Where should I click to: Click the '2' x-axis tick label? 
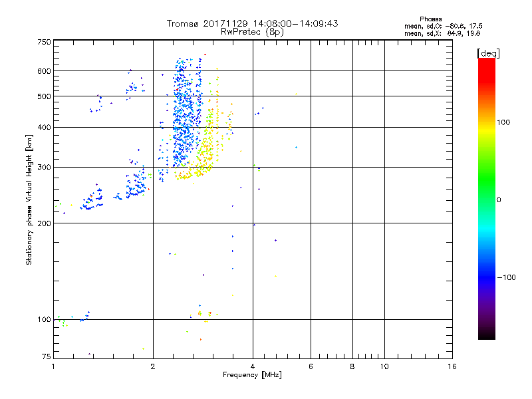pyautogui.click(x=153, y=366)
